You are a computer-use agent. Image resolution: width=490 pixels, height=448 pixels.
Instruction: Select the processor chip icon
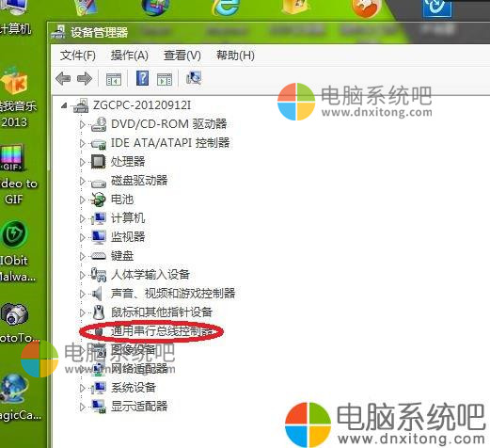(98, 162)
